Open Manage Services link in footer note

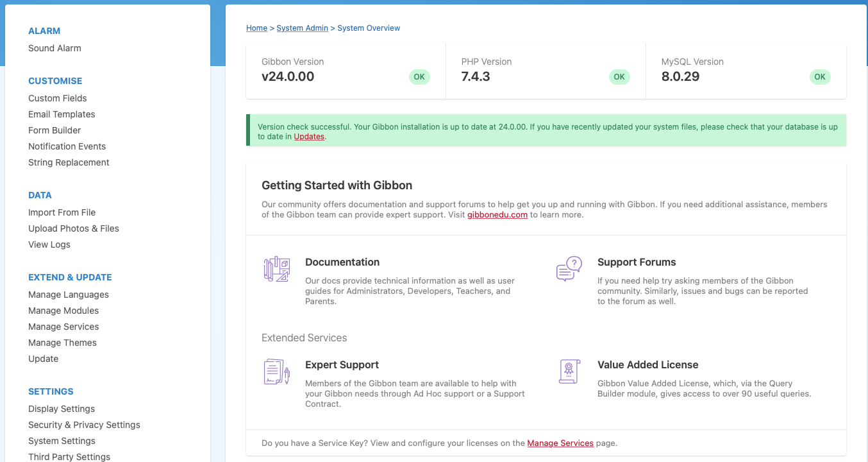point(560,443)
